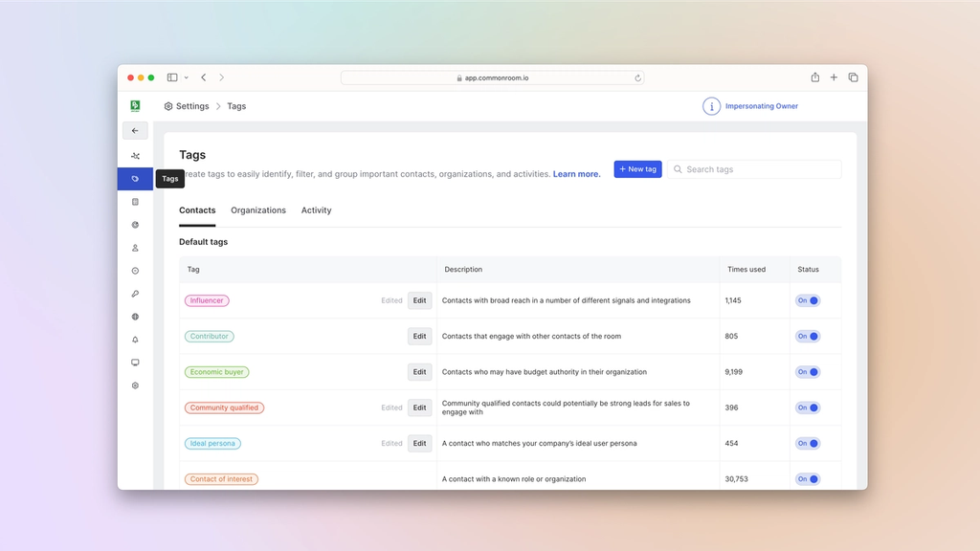Click the 9,199 times used value
The width and height of the screenshot is (980, 551).
[734, 372]
